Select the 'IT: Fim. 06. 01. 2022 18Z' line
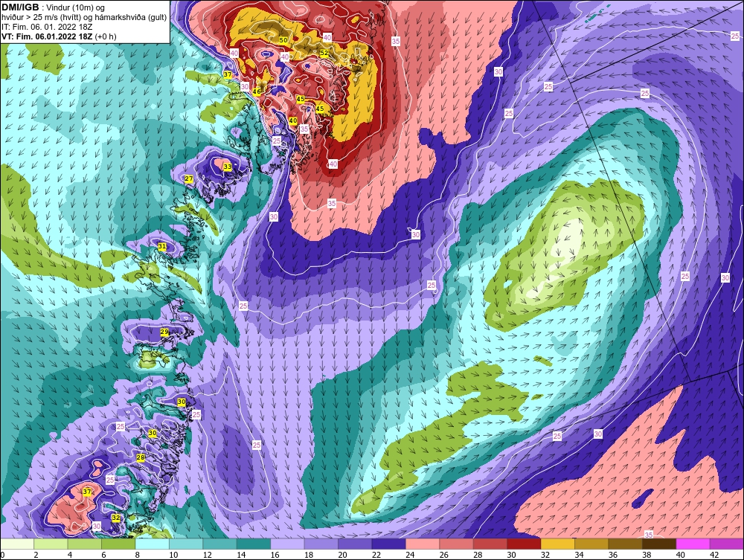The image size is (744, 560). point(47,27)
